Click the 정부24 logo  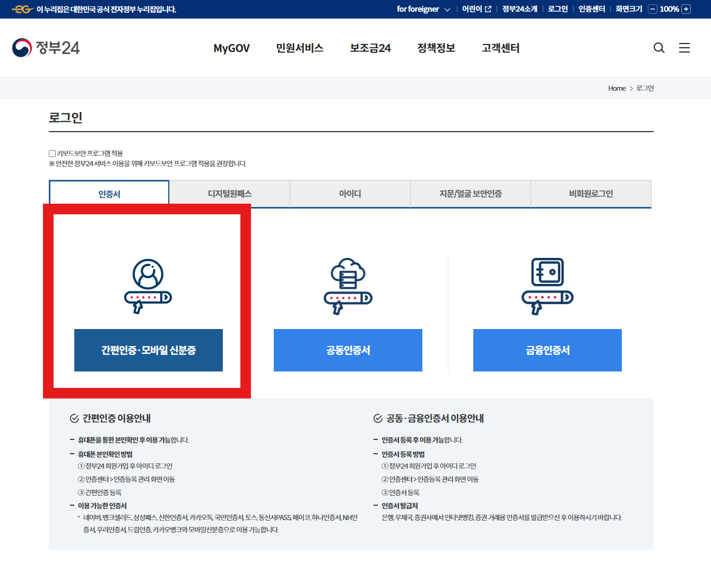46,48
